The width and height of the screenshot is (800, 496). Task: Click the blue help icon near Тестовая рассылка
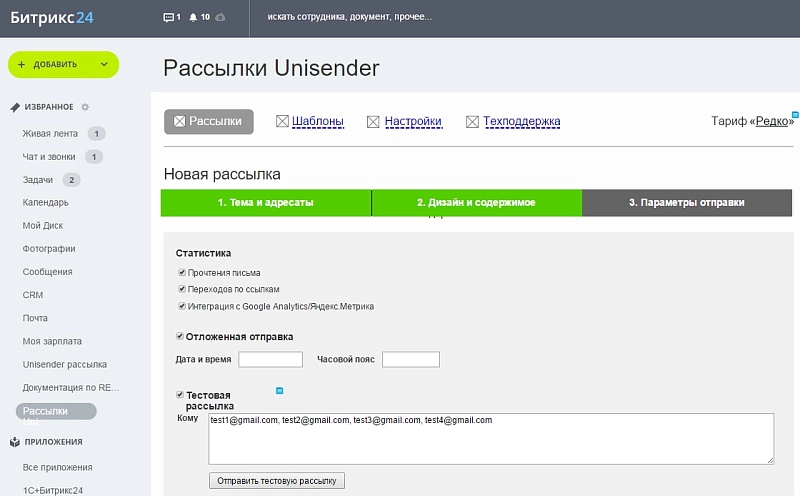click(x=280, y=390)
